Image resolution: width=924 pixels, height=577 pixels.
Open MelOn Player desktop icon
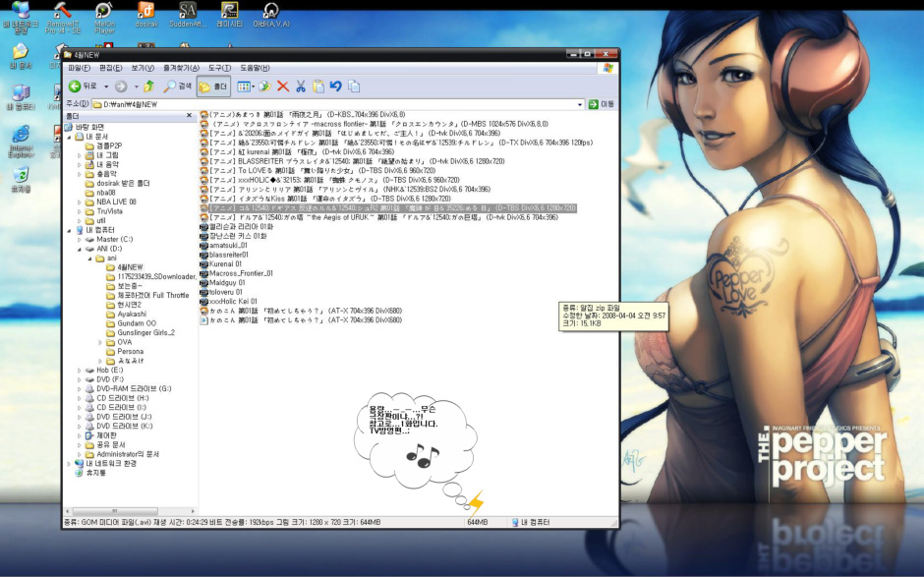coord(104,18)
